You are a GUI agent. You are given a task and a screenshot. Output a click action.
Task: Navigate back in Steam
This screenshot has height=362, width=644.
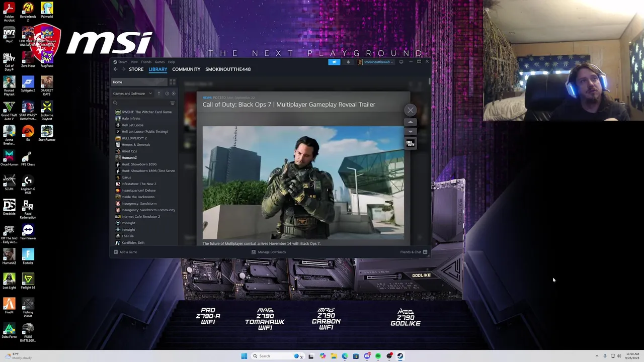(x=115, y=69)
